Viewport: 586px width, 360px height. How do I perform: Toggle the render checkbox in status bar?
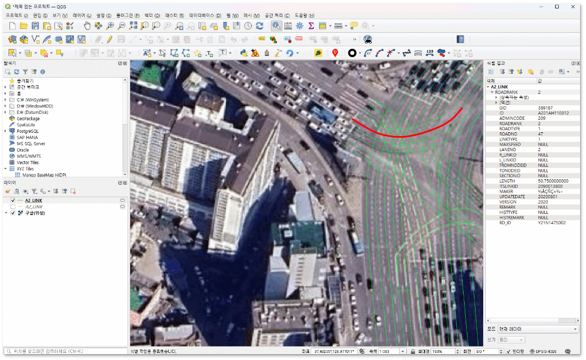tap(508, 352)
